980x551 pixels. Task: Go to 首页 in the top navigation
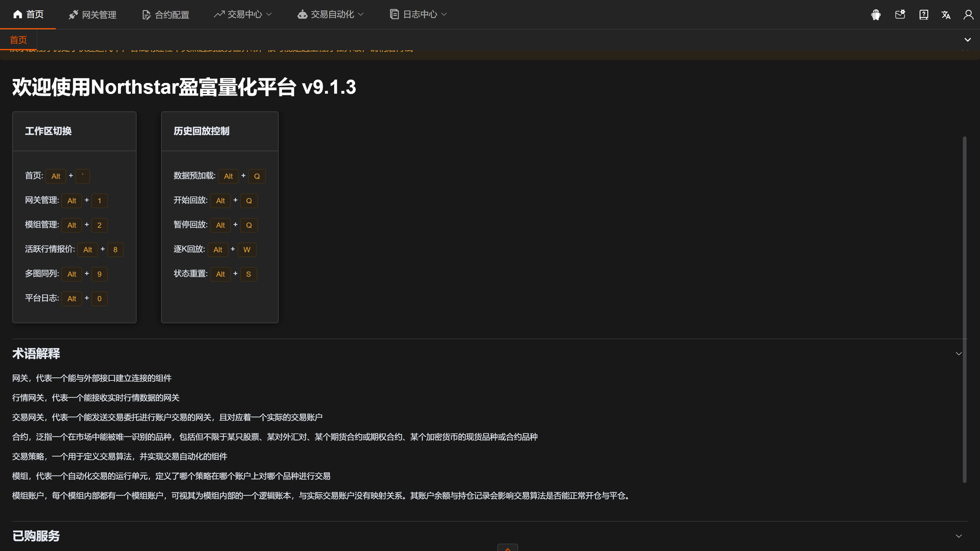tap(28, 14)
